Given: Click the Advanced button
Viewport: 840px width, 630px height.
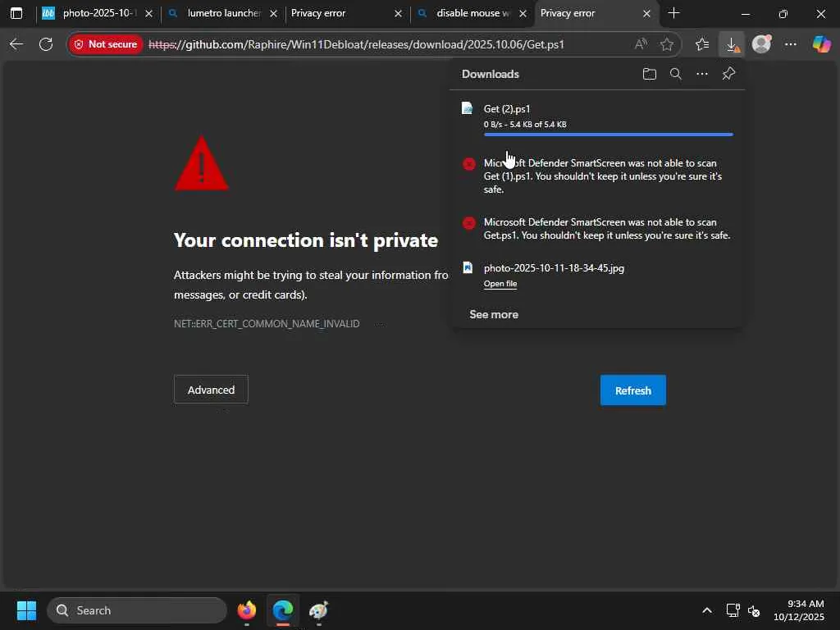Looking at the screenshot, I should click(x=211, y=390).
